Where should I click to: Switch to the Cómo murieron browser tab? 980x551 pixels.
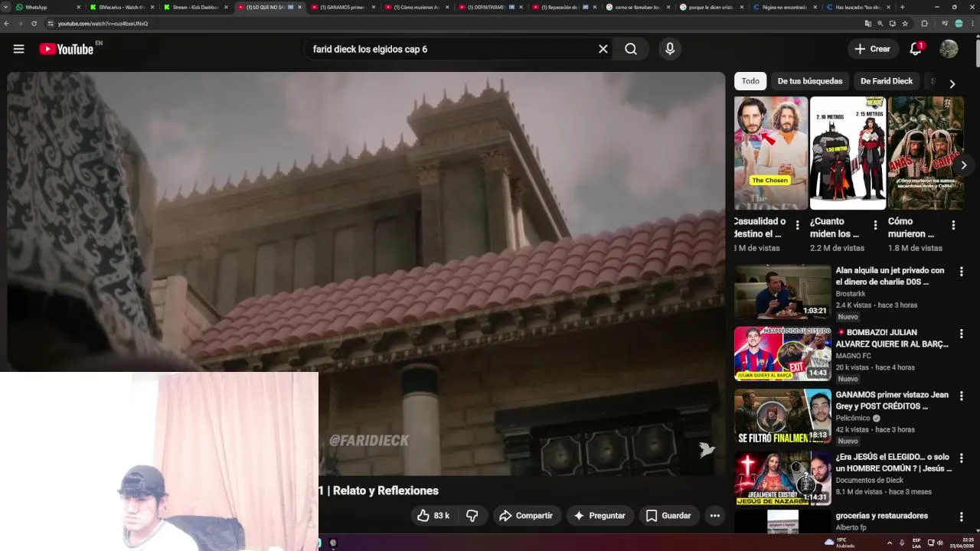(416, 7)
